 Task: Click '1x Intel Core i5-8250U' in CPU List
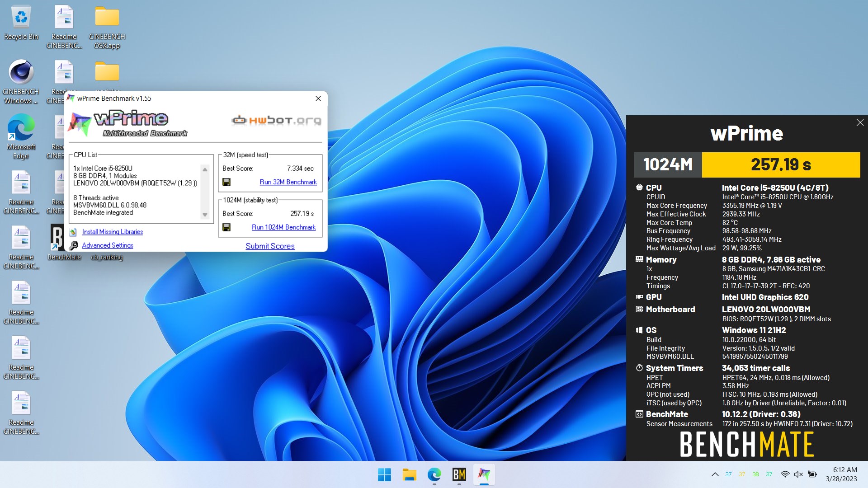pyautogui.click(x=103, y=168)
